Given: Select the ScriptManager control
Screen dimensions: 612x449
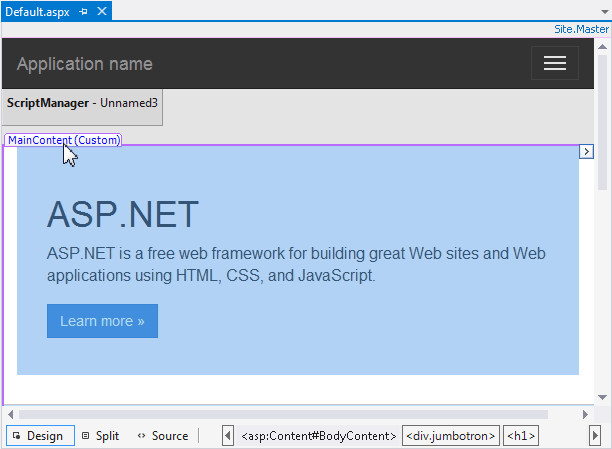Looking at the screenshot, I should pyautogui.click(x=82, y=103).
